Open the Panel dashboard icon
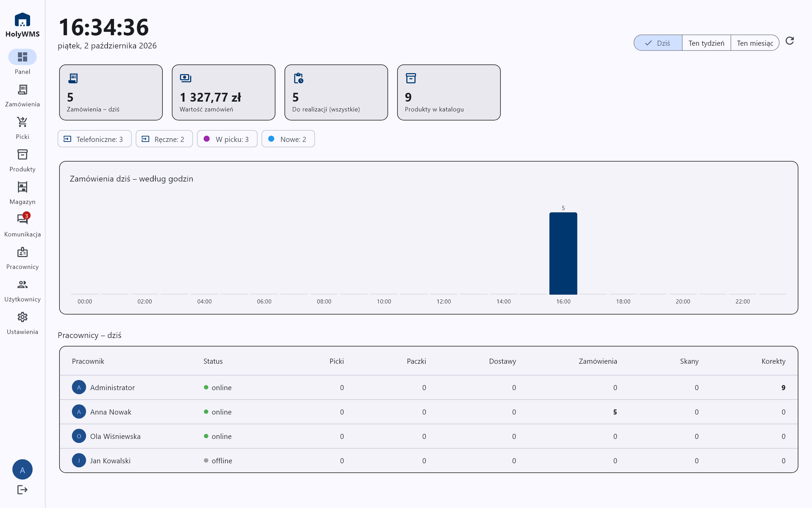The height and width of the screenshot is (508, 812). [x=22, y=57]
